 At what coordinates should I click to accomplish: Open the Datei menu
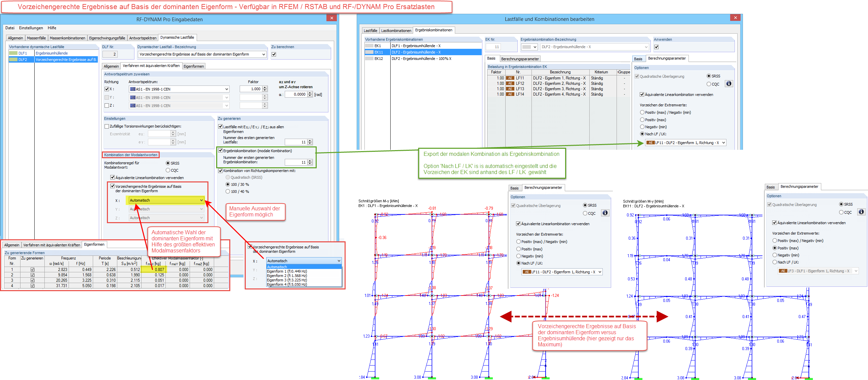[10, 28]
